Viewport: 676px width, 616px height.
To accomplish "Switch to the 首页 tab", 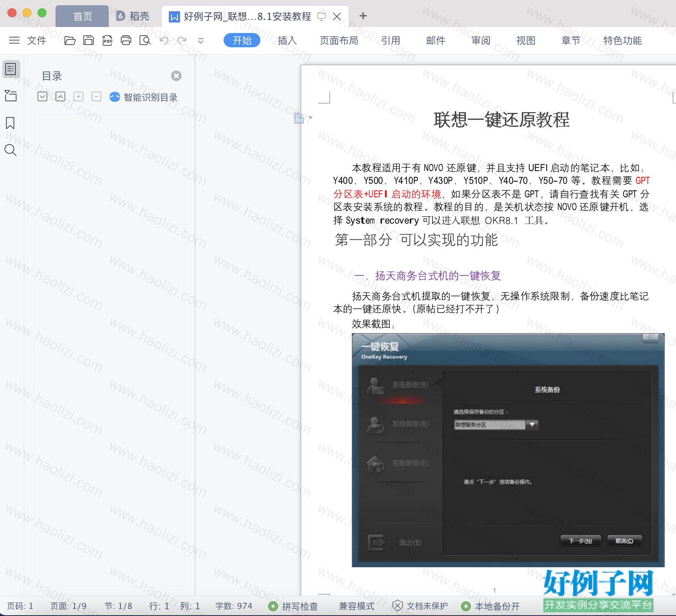I will click(x=83, y=16).
